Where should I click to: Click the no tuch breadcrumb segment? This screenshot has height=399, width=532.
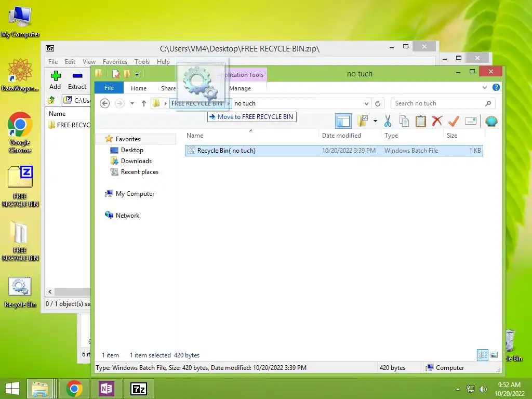click(245, 103)
